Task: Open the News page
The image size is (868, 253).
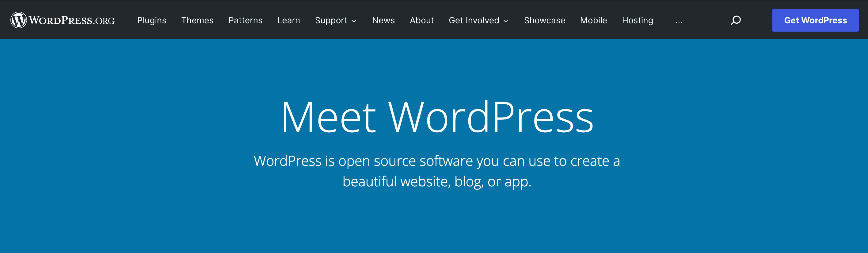Action: (383, 20)
